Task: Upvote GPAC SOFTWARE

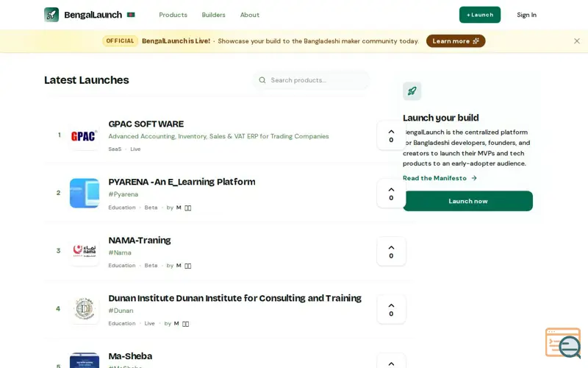Action: tap(391, 135)
